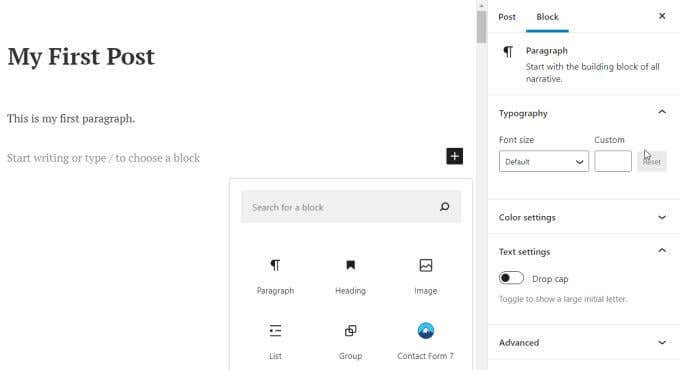Insert a Heading block

pyautogui.click(x=350, y=276)
